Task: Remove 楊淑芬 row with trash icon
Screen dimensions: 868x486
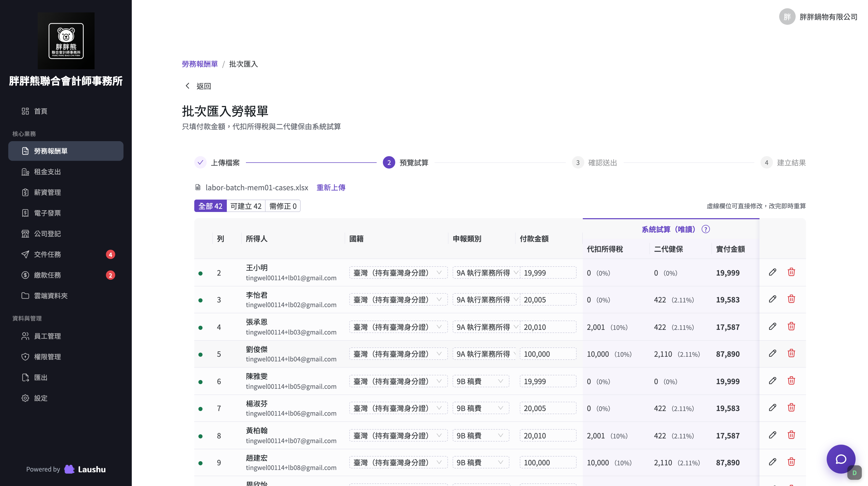Action: pyautogui.click(x=791, y=408)
